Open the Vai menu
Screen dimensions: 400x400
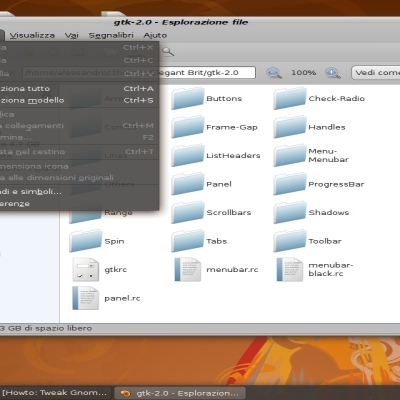tap(72, 35)
